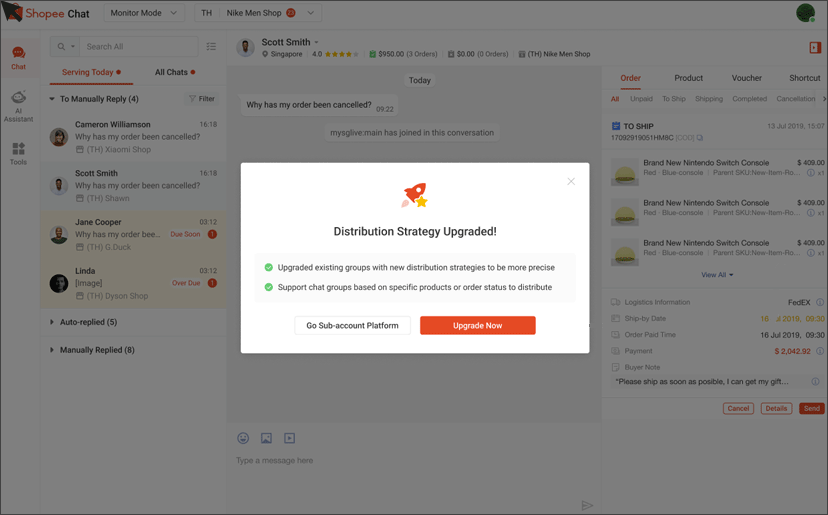Click the first Nintendo Switch product thumbnail
Viewport: 828px width, 515px height.
point(625,172)
